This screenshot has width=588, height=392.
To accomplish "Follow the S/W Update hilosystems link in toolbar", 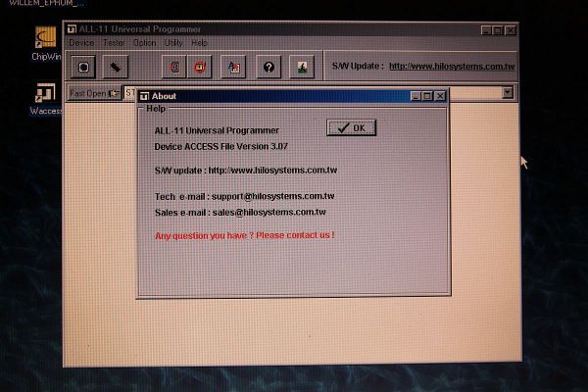I will [452, 67].
